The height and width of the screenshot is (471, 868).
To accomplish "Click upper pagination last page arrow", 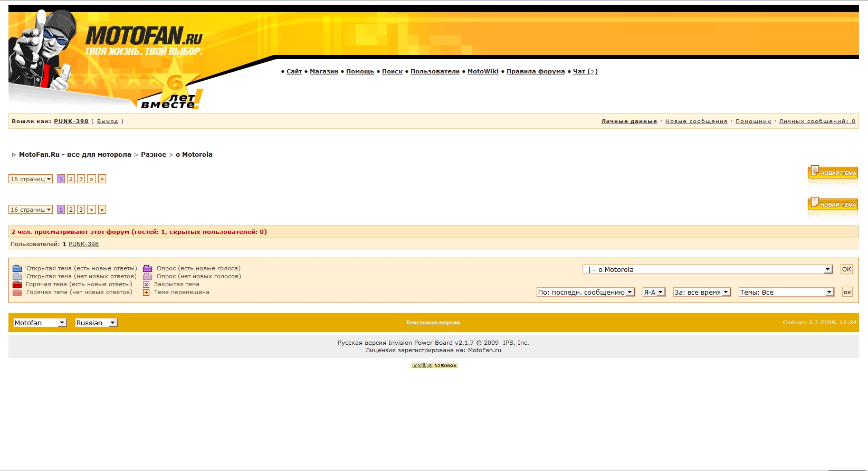I will point(102,179).
